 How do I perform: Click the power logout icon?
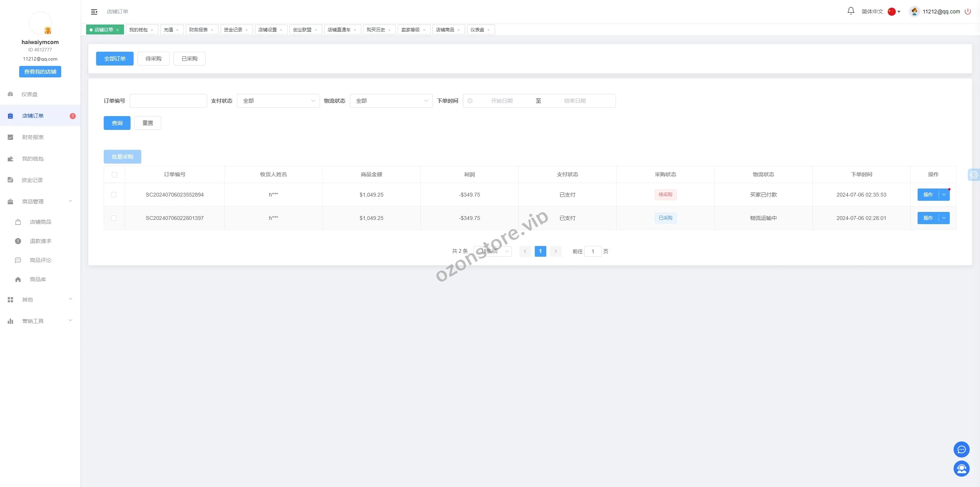[968, 11]
